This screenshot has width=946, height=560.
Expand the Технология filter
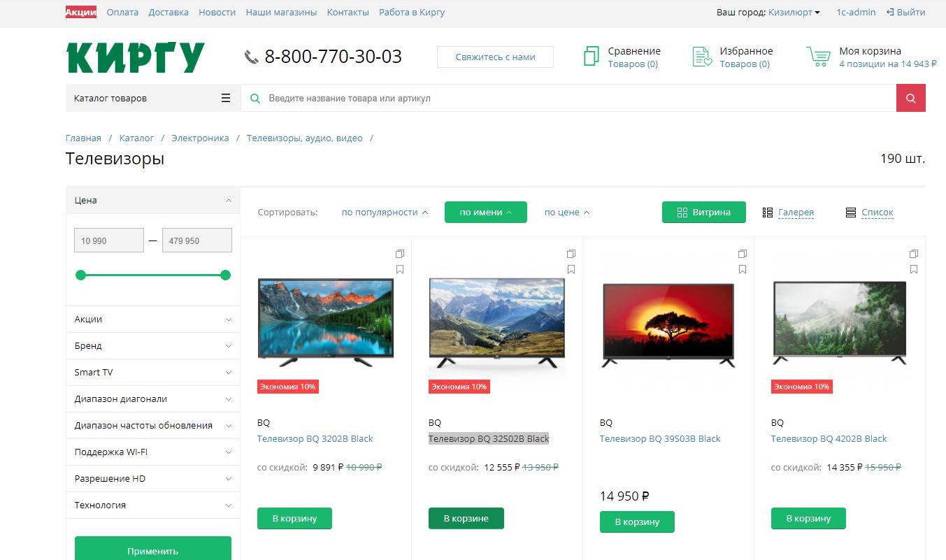click(153, 505)
